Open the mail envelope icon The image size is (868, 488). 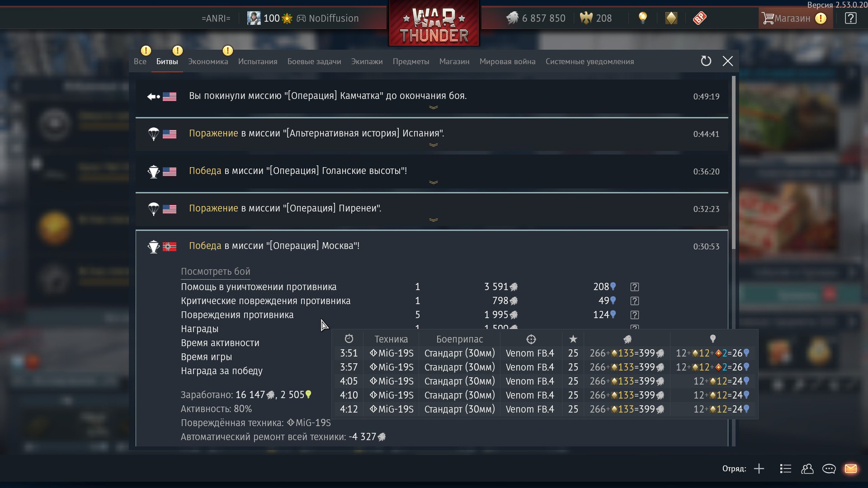[850, 469]
